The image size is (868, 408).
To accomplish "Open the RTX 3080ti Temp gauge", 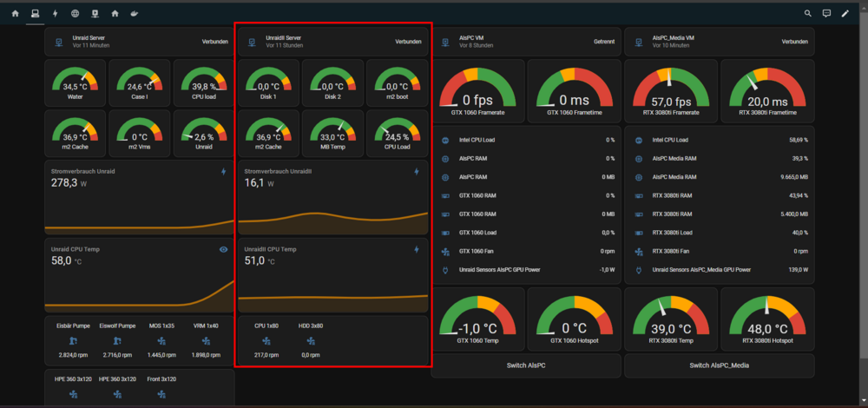I will tap(671, 319).
